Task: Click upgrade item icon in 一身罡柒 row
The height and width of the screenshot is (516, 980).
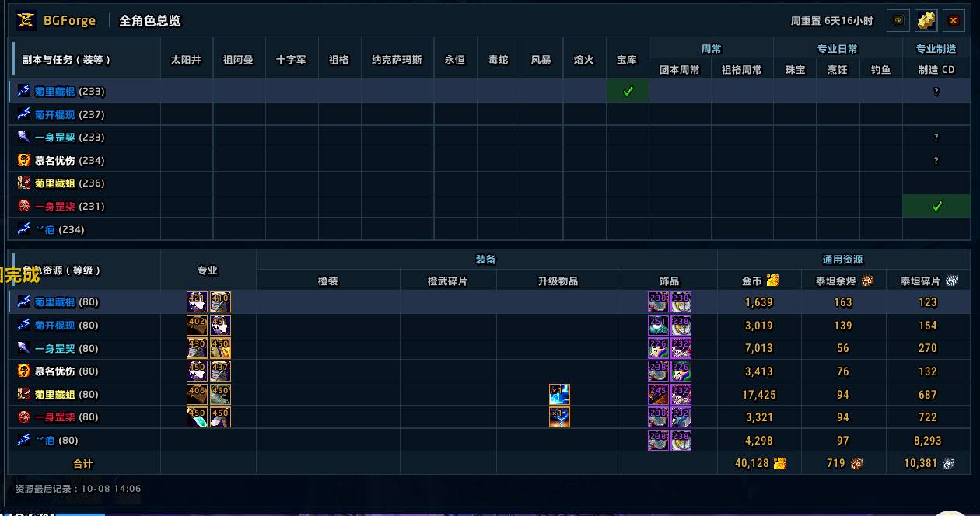Action: [559, 417]
